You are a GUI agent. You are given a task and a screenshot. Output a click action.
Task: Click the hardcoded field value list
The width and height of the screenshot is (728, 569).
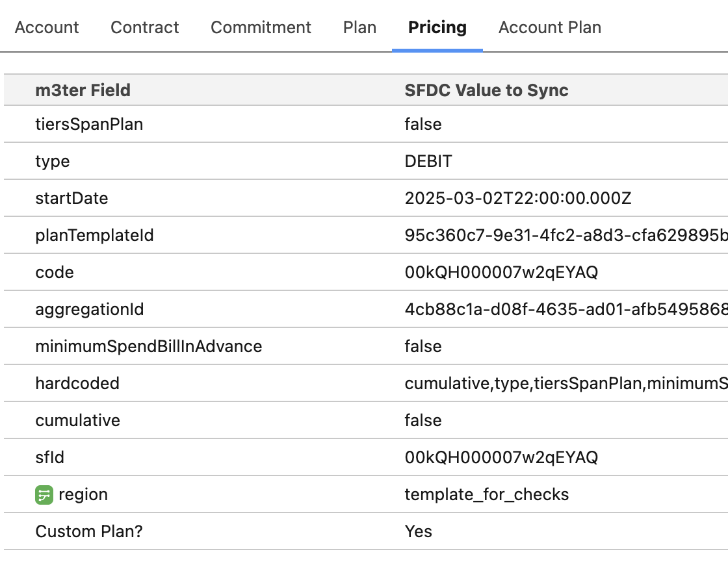[565, 383]
